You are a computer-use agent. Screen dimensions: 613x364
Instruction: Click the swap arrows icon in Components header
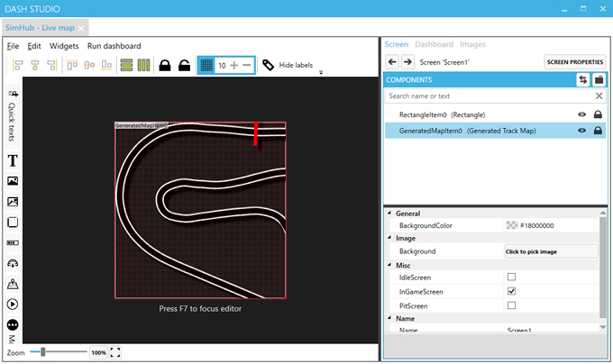[x=583, y=79]
